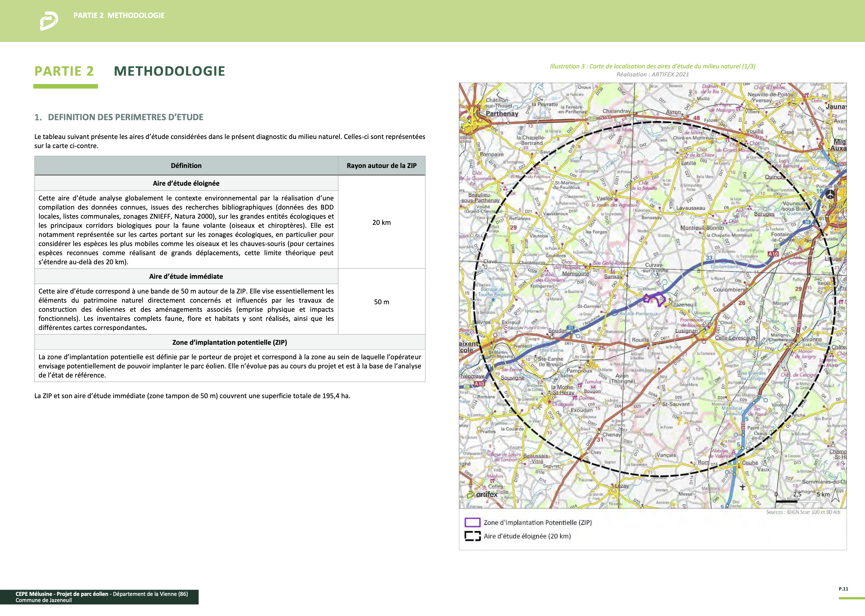Click the artifex logo on the map
The image size is (865, 616).
point(482,495)
